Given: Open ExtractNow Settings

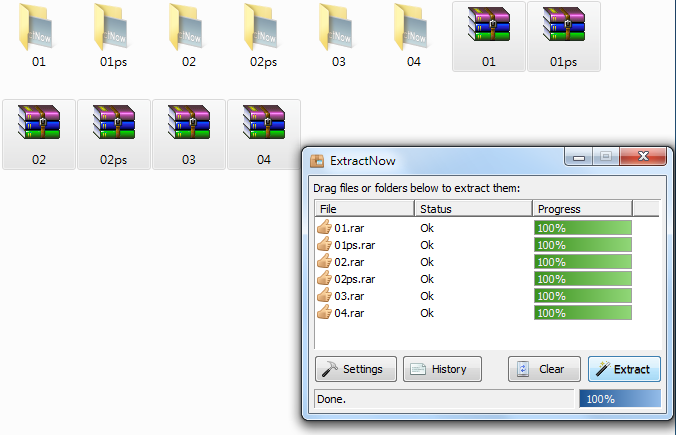Looking at the screenshot, I should tap(356, 369).
